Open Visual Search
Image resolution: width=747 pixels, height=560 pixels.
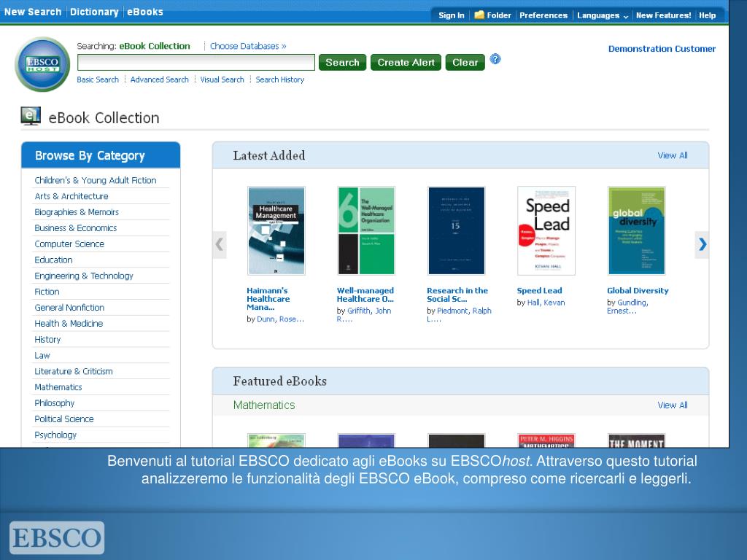click(222, 79)
